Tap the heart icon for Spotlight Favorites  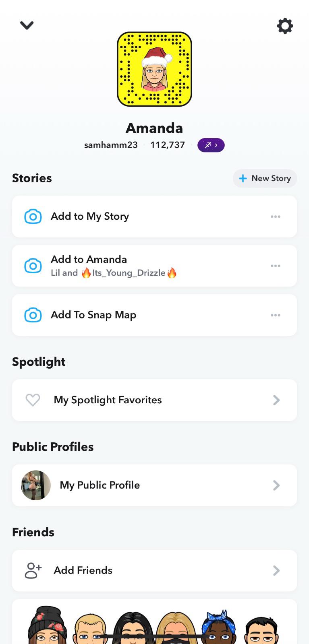[x=33, y=400]
